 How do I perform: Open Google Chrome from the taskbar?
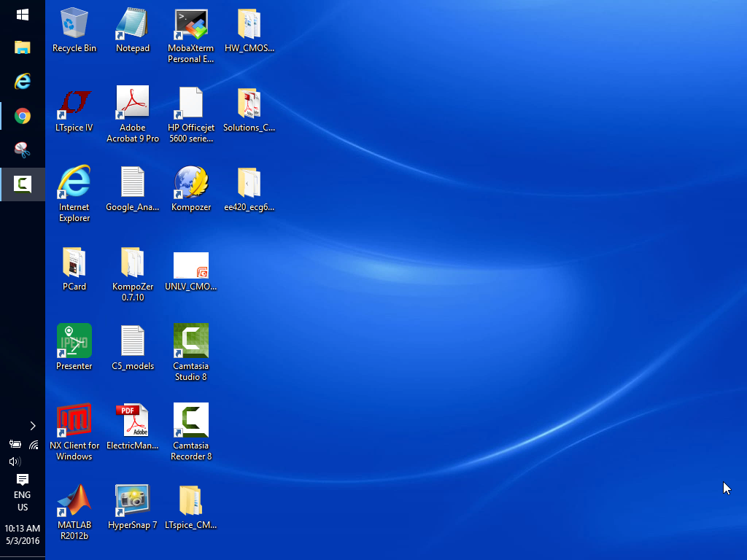(x=23, y=116)
